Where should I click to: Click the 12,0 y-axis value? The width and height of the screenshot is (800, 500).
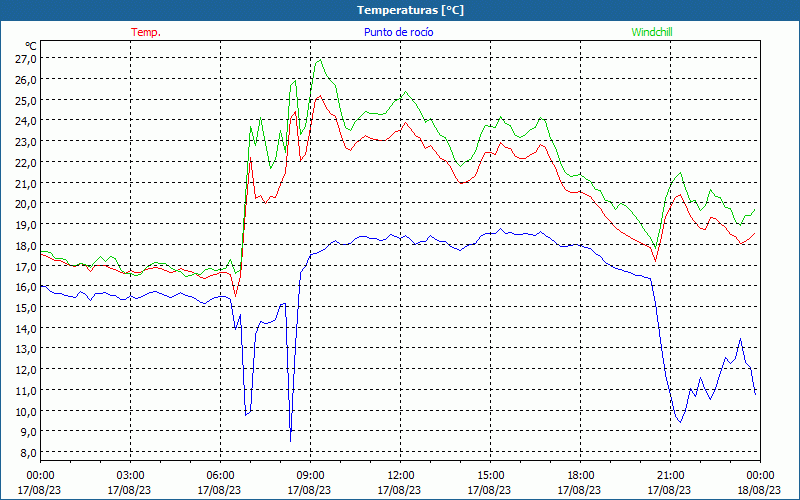(x=26, y=370)
